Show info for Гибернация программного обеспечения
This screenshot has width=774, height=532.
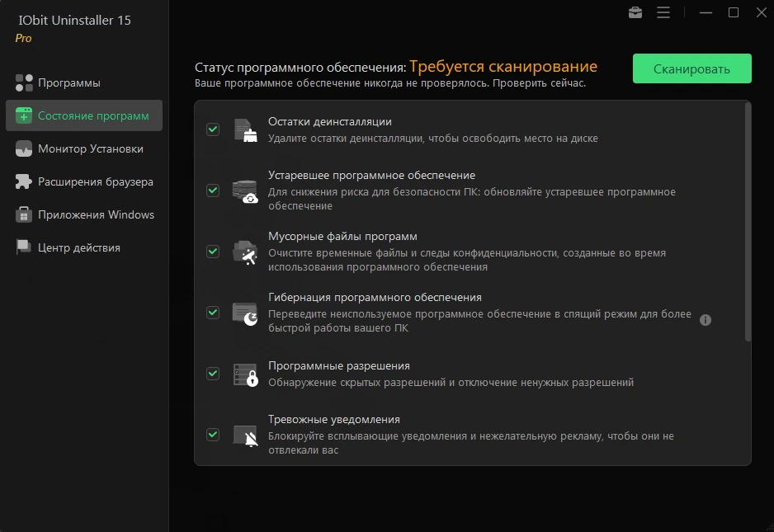(x=706, y=320)
